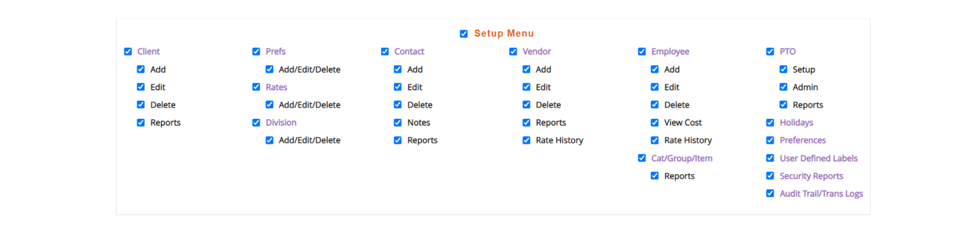
Task: Uncheck Edit under Vendor
Action: [527, 87]
